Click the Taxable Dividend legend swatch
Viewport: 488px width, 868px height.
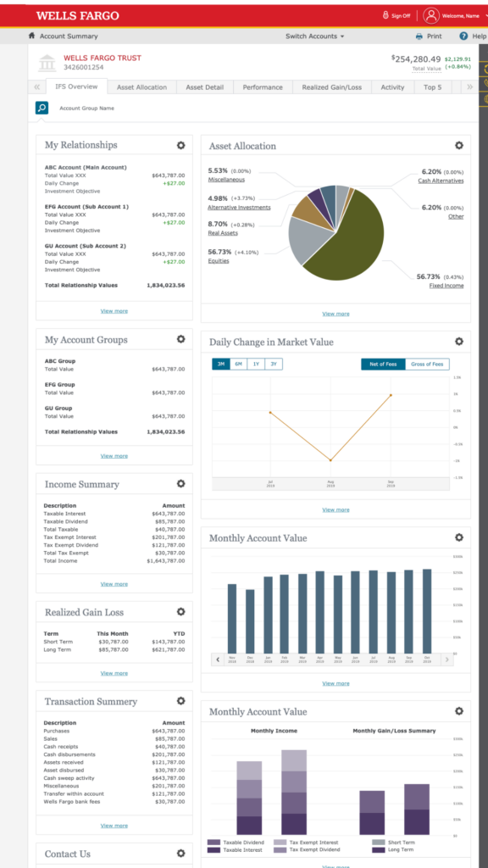coord(214,842)
